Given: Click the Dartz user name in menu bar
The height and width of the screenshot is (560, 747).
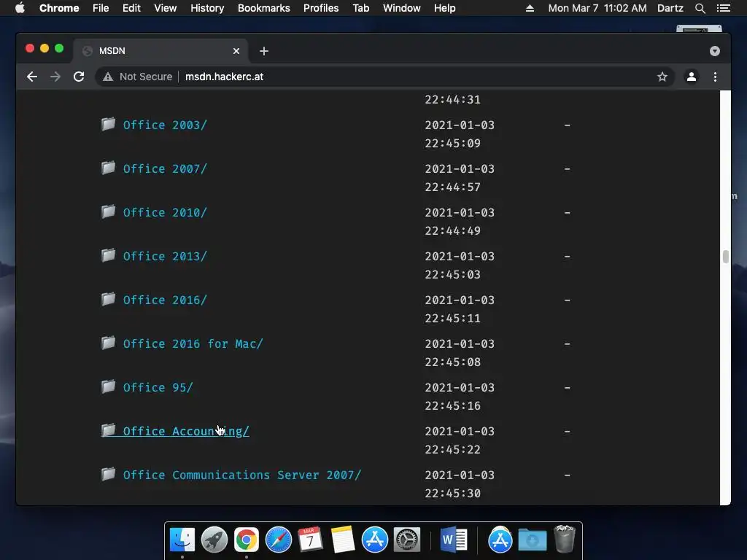Looking at the screenshot, I should [x=670, y=8].
